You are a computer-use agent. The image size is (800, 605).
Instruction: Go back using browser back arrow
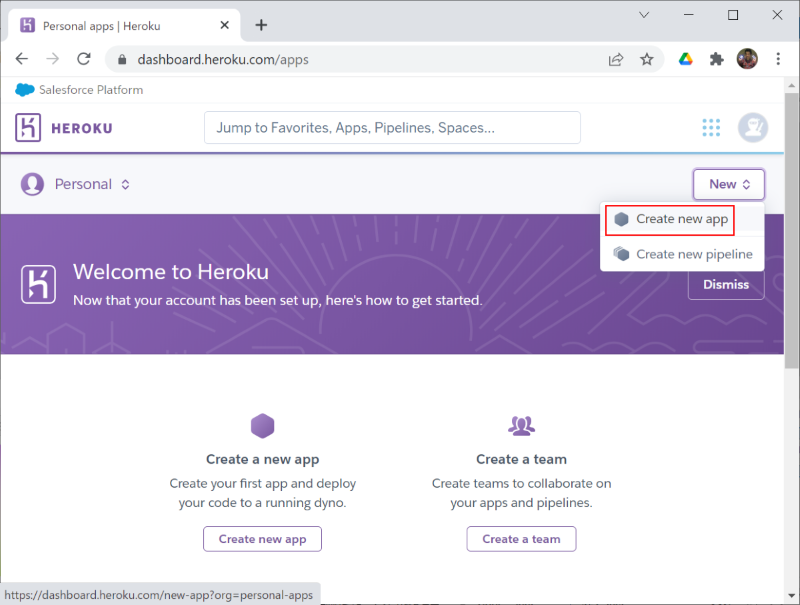[22, 59]
